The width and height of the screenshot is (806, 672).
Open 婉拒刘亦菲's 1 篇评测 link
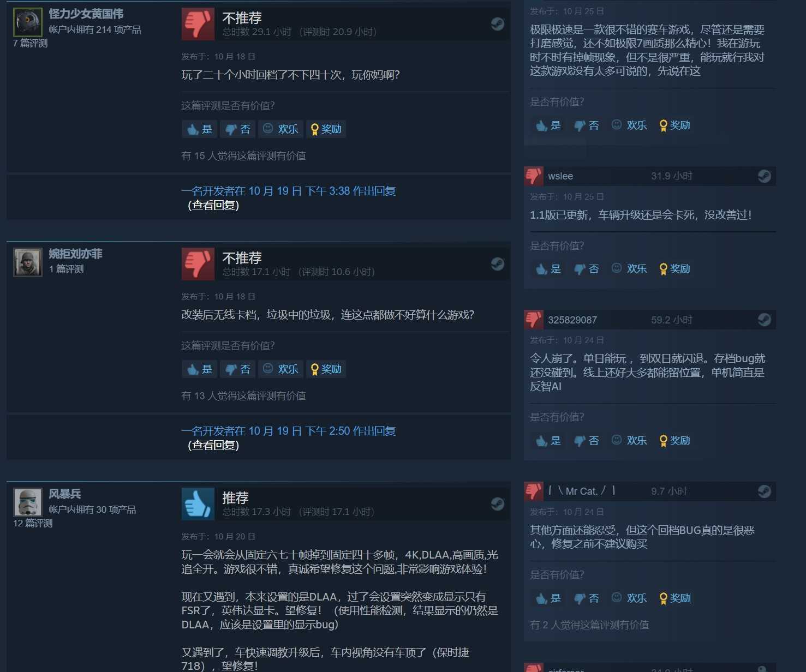coord(67,269)
